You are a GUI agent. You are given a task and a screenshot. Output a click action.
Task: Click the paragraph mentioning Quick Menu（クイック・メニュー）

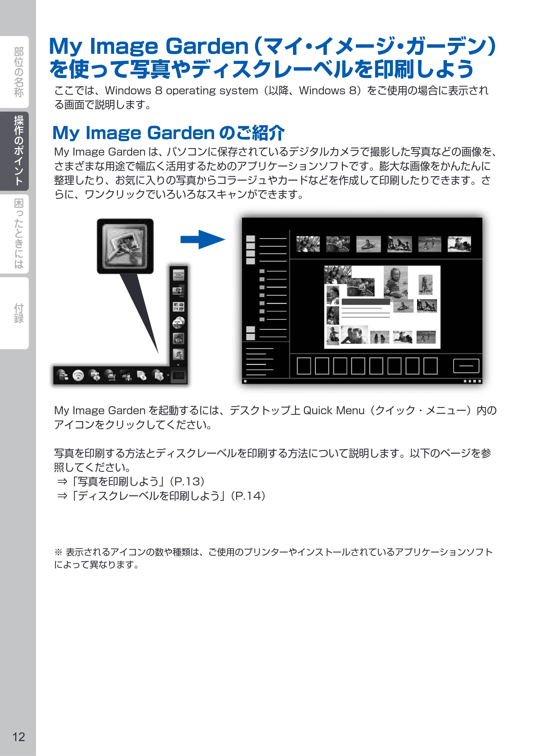[x=275, y=417]
